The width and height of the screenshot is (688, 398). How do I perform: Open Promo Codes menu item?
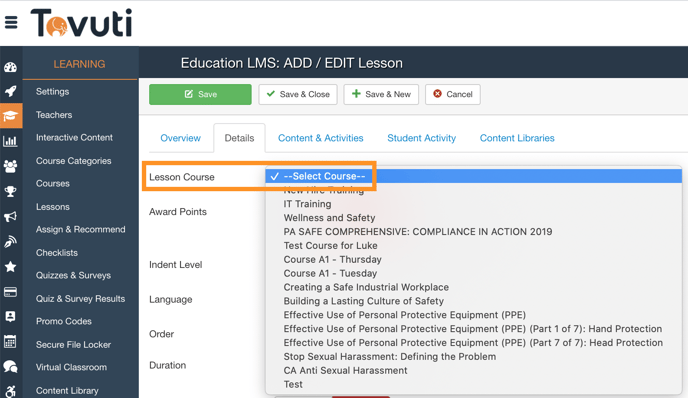(64, 321)
